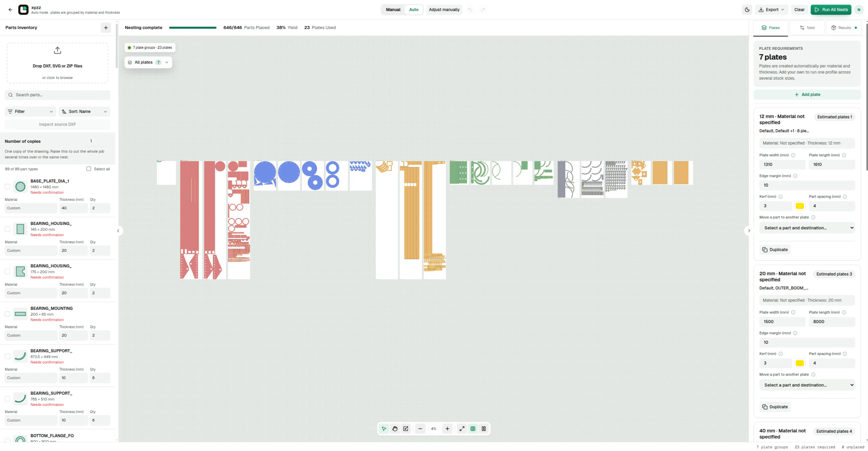Fit view with the expand arrows icon
The image size is (868, 451).
click(x=462, y=429)
